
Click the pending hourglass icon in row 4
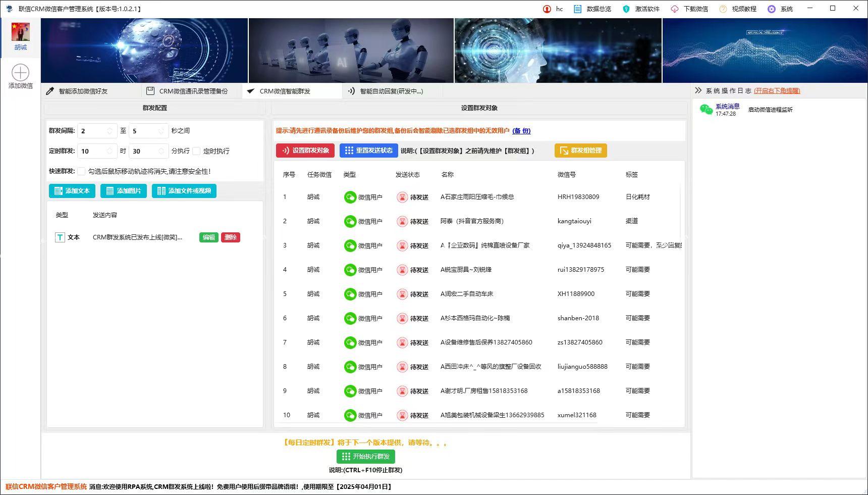pyautogui.click(x=402, y=270)
